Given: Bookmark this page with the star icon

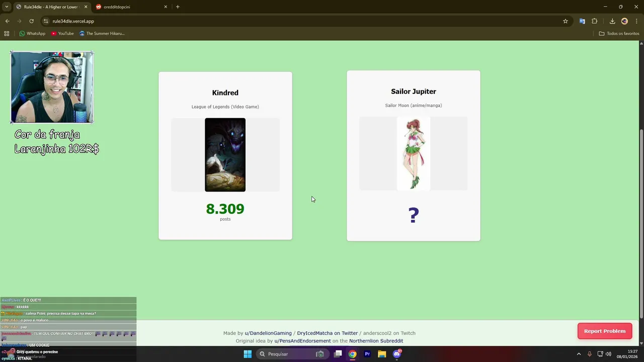Looking at the screenshot, I should tap(566, 21).
